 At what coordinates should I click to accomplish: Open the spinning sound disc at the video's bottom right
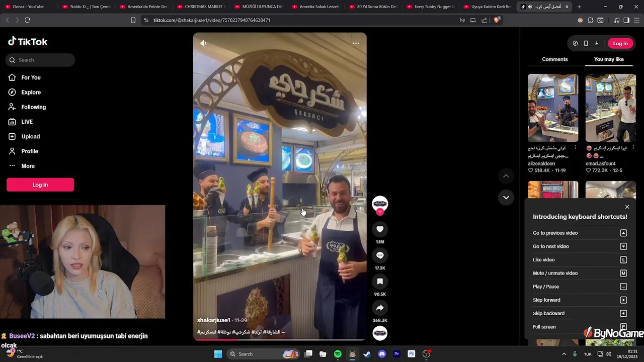tap(380, 333)
